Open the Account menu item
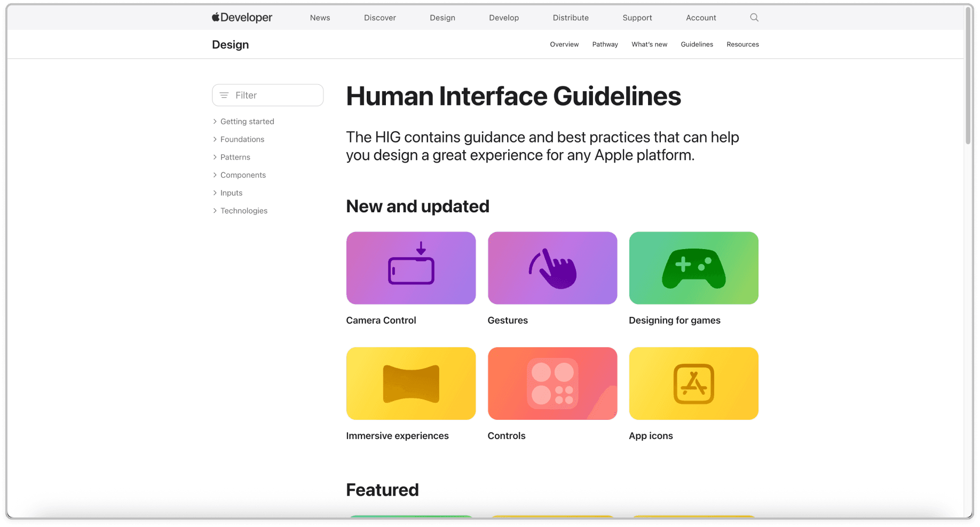 (701, 18)
